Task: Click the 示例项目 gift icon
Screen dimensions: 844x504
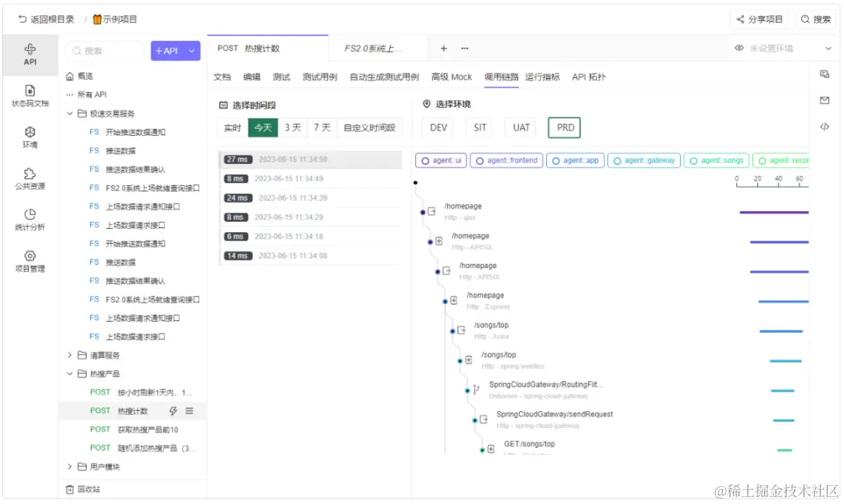Action: click(97, 20)
